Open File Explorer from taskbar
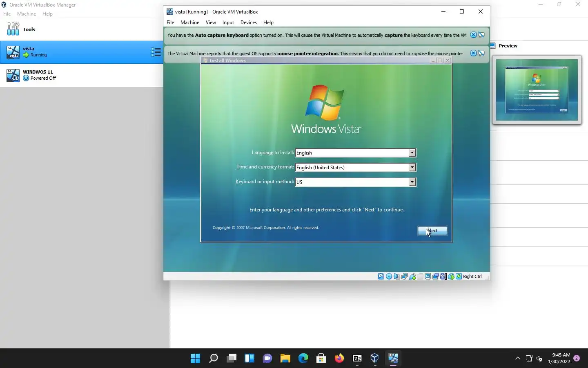Viewport: 588px width, 368px height. (285, 359)
